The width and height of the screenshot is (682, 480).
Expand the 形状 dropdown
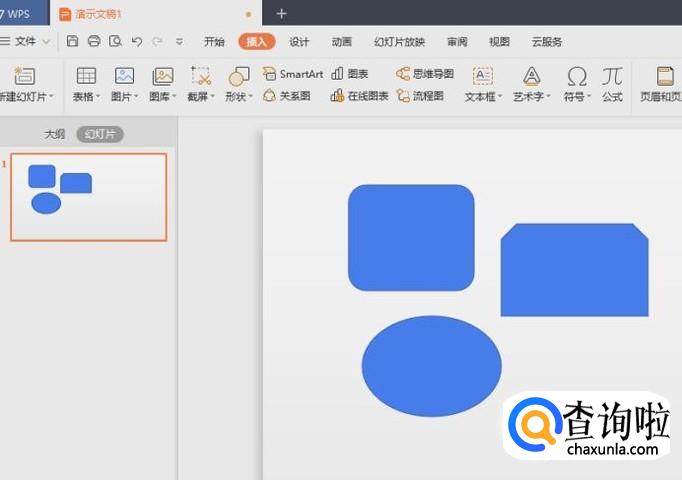(x=251, y=96)
